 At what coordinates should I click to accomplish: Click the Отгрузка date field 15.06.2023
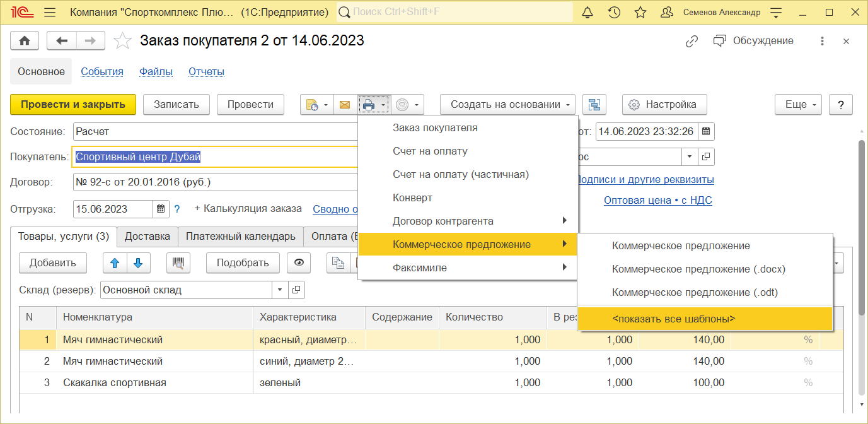pyautogui.click(x=113, y=209)
